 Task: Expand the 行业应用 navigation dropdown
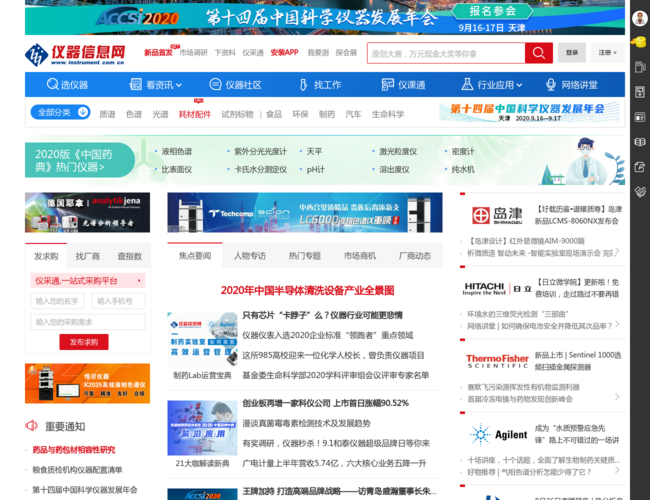pyautogui.click(x=492, y=85)
